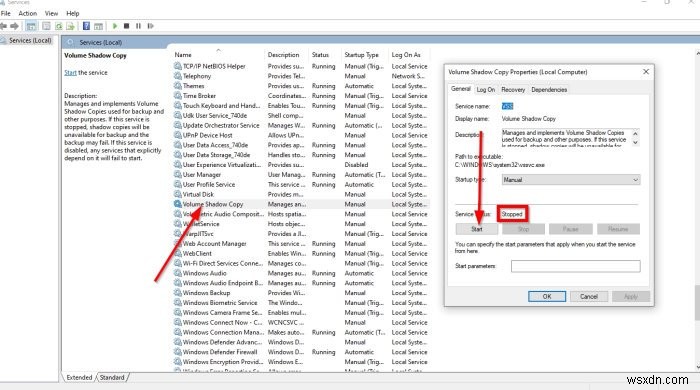Click the gear icon beside Telephony
The width and height of the screenshot is (700, 390).
(x=178, y=76)
